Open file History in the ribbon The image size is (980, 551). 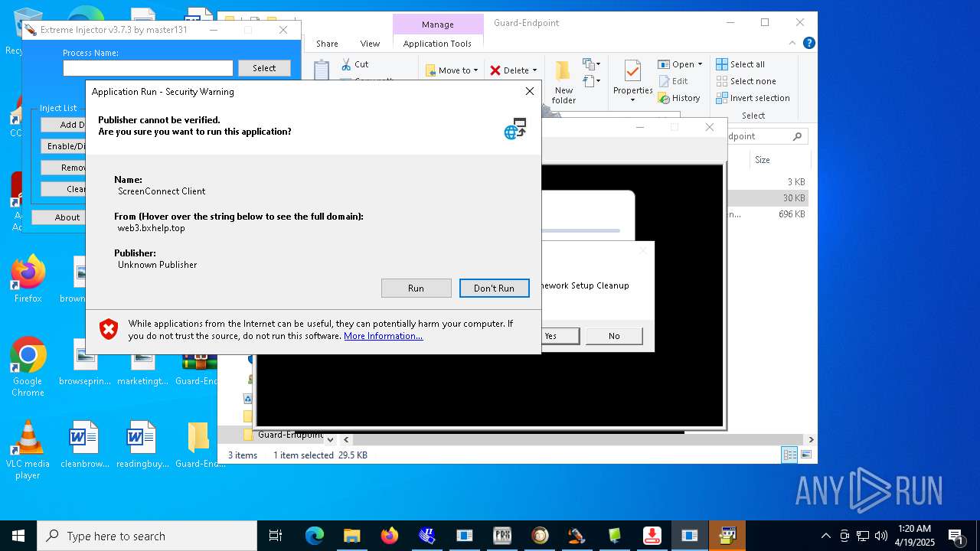[678, 98]
